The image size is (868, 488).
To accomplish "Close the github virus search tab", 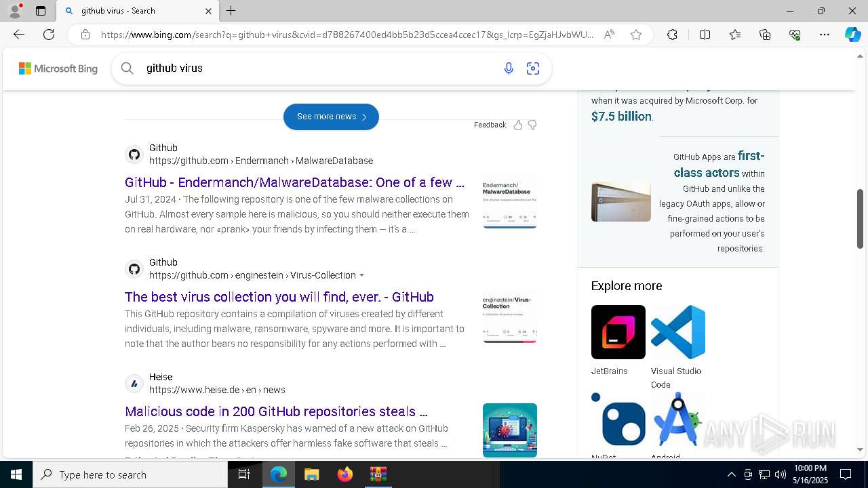I will click(208, 11).
